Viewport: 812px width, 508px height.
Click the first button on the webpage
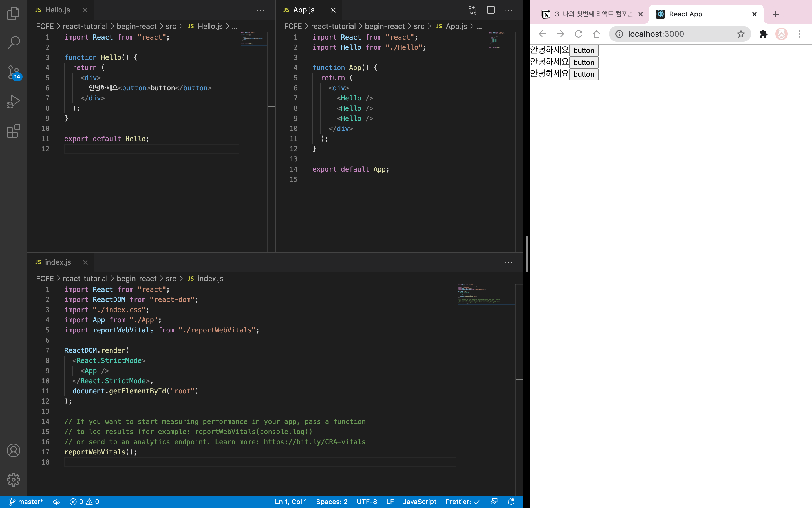[x=584, y=51]
